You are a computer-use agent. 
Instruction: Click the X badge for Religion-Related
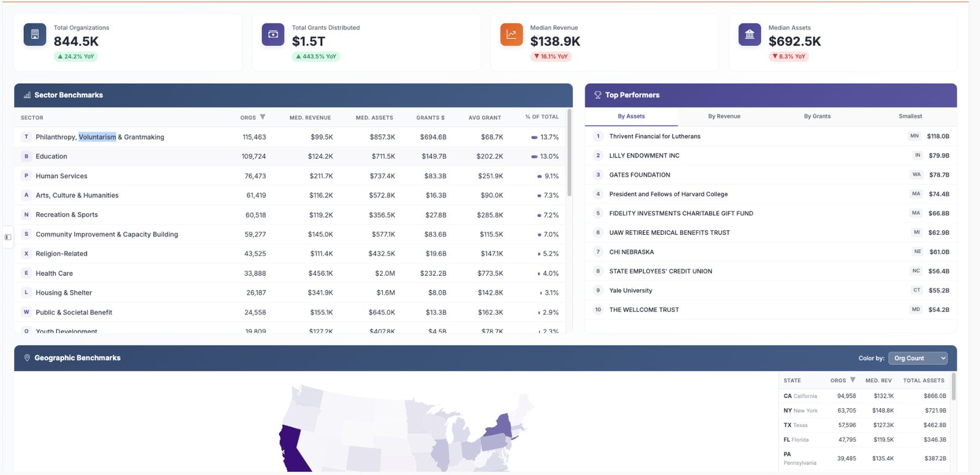26,253
